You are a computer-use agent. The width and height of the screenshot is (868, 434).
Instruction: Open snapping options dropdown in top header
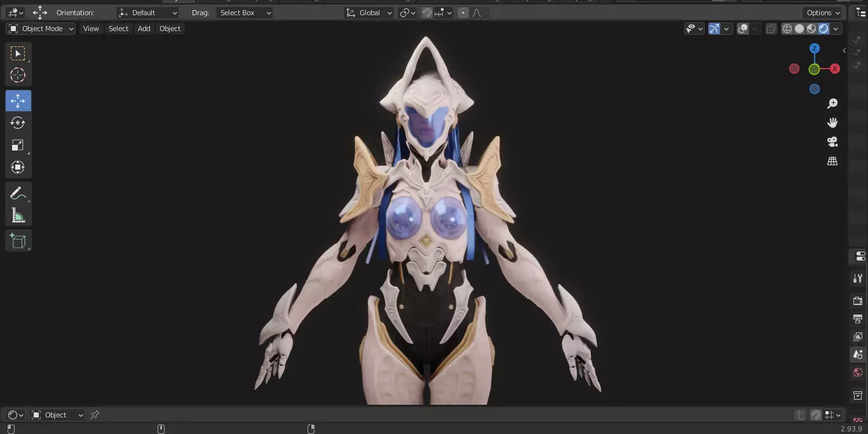pos(444,13)
